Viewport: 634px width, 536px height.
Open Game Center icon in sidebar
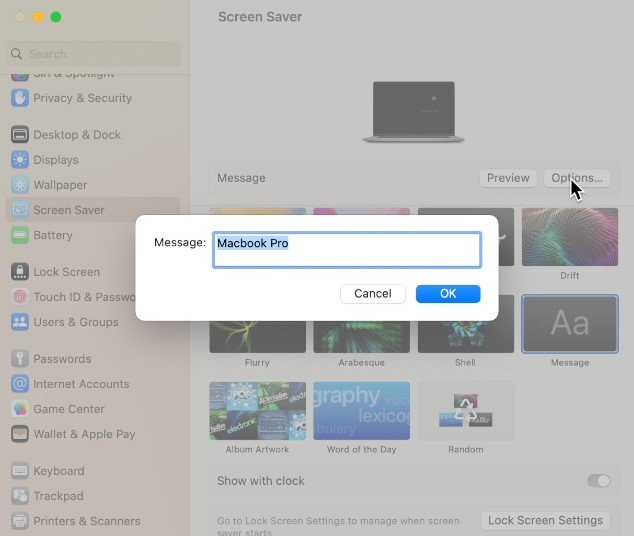coord(19,409)
